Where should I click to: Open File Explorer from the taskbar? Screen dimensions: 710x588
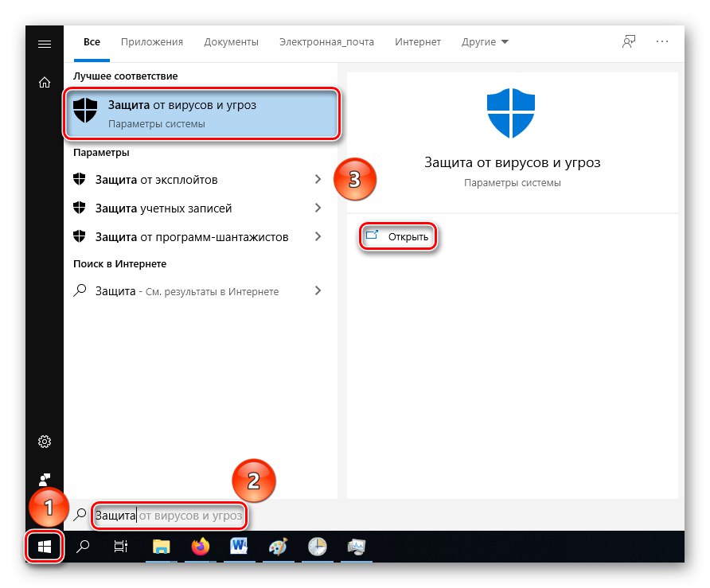pos(161,547)
